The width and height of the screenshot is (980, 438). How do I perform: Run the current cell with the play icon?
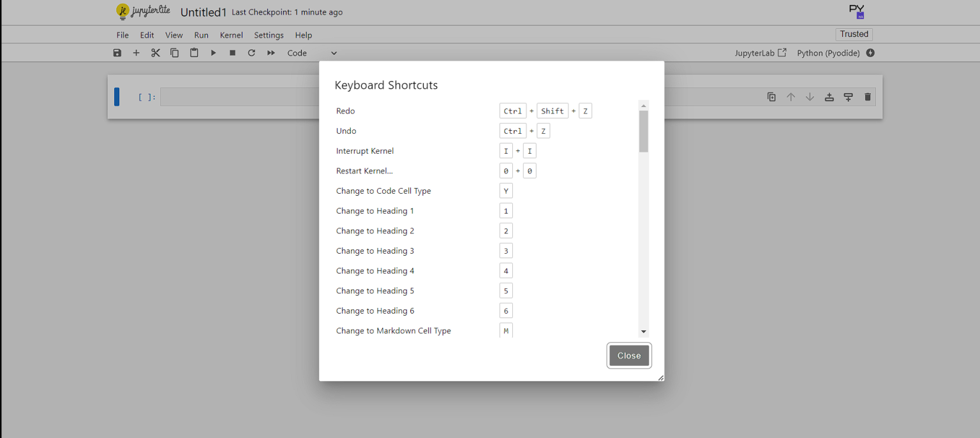213,53
